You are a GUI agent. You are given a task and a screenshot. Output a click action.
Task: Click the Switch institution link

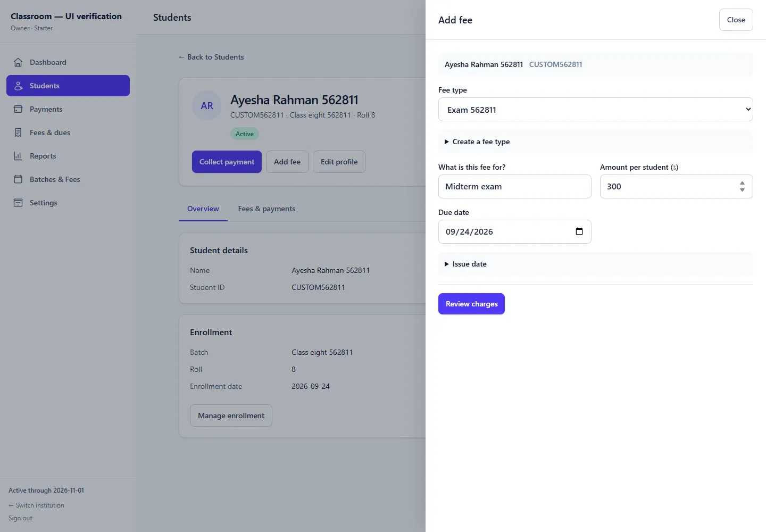point(36,505)
